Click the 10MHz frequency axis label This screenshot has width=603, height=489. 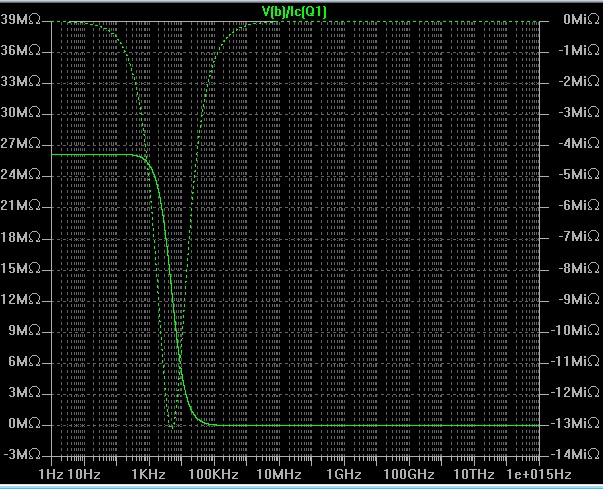point(279,474)
